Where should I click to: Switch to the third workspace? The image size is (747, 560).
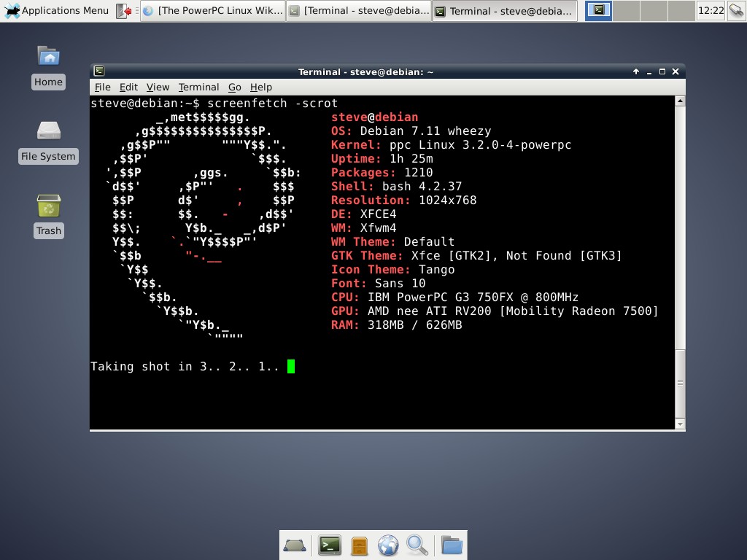pos(654,10)
